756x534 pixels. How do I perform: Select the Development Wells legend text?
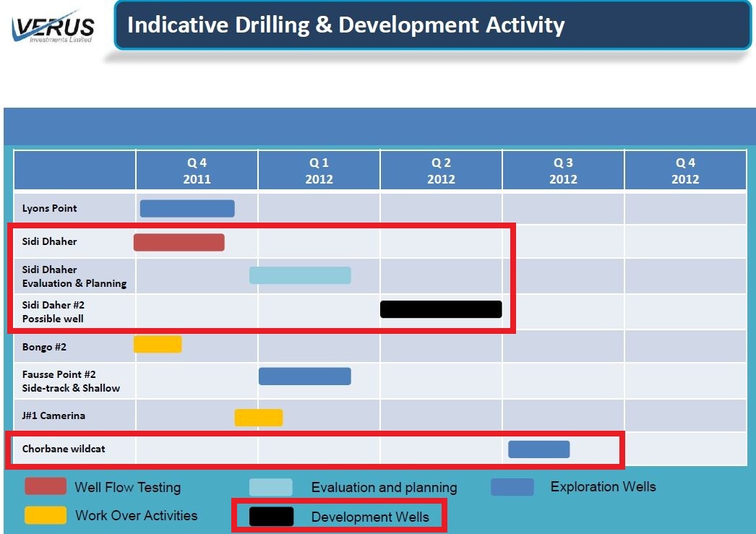click(370, 517)
